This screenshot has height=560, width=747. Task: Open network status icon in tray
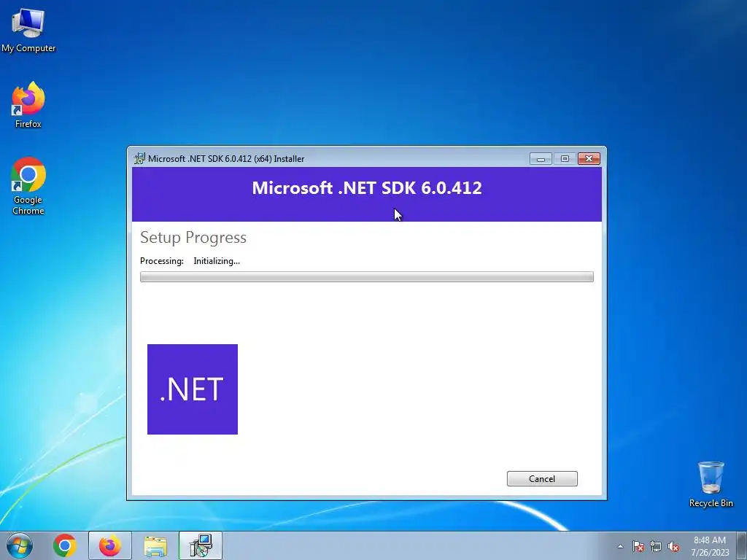pos(656,546)
